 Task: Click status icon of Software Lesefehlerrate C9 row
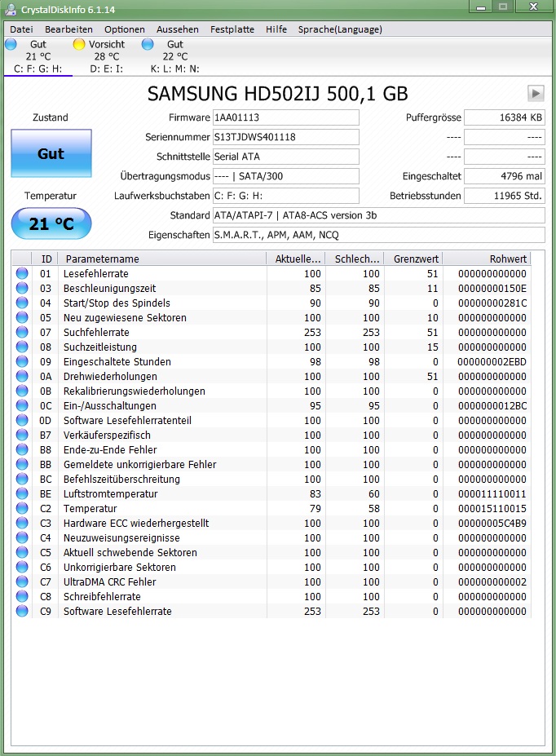tap(22, 611)
